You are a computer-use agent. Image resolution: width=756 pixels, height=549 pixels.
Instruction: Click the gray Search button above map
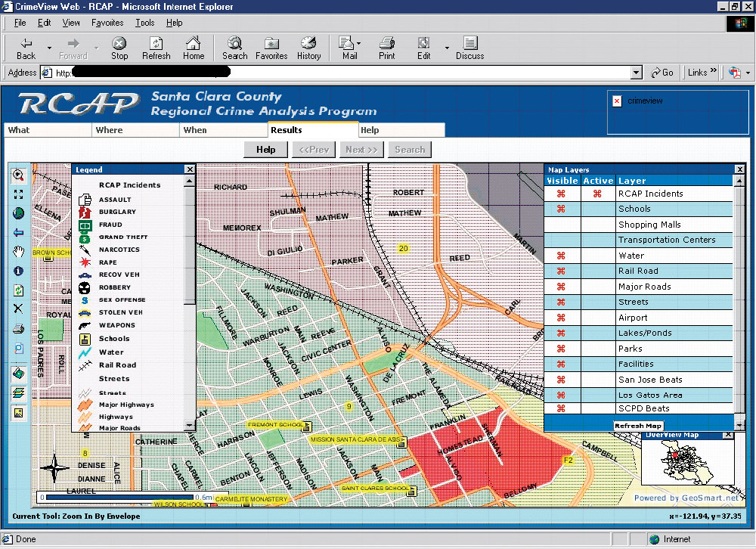410,150
